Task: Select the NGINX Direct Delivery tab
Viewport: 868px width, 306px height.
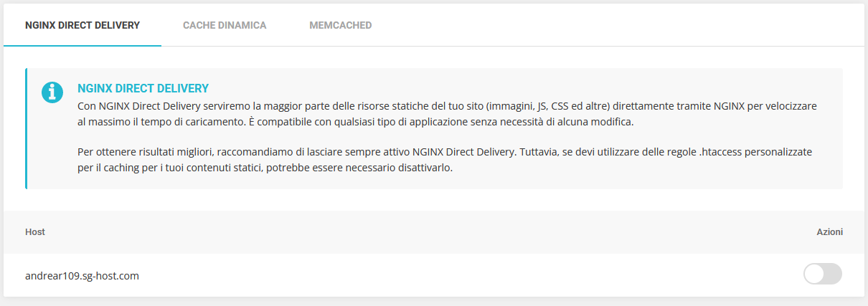Action: (x=82, y=25)
